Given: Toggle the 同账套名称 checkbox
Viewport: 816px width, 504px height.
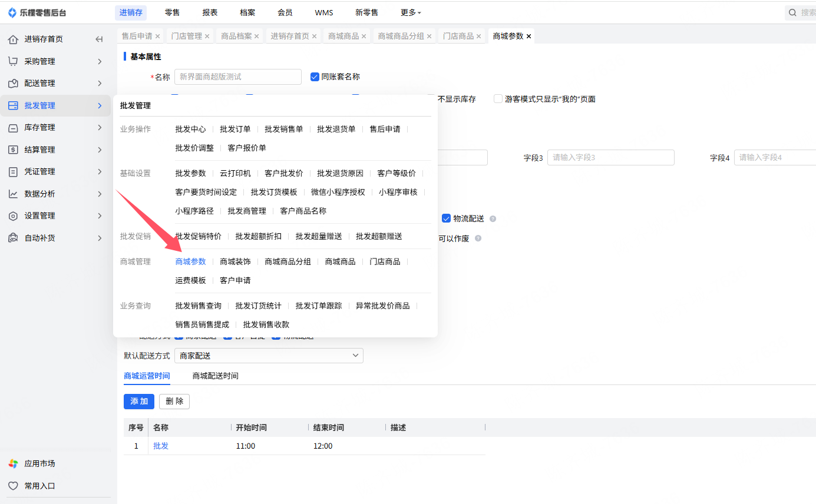Looking at the screenshot, I should point(315,77).
